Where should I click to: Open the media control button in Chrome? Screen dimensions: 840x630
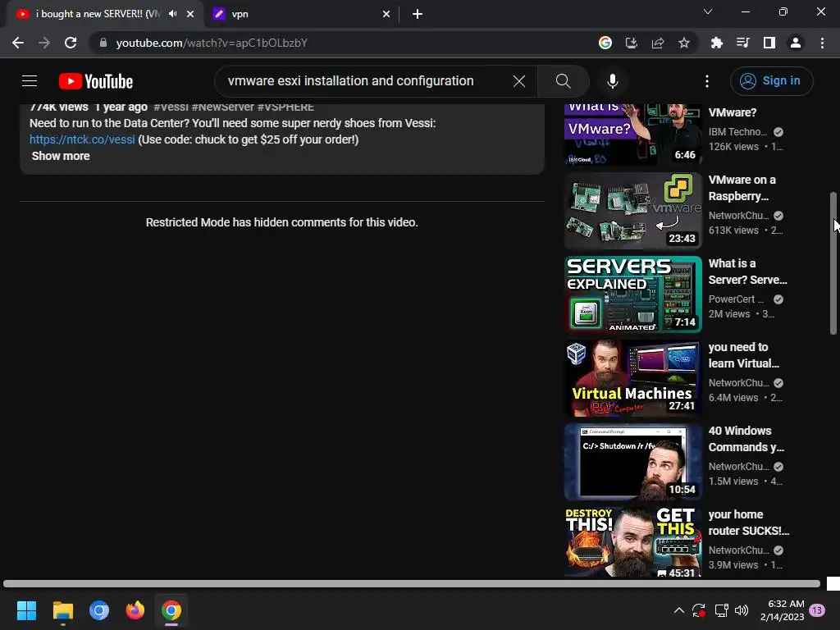(x=742, y=43)
